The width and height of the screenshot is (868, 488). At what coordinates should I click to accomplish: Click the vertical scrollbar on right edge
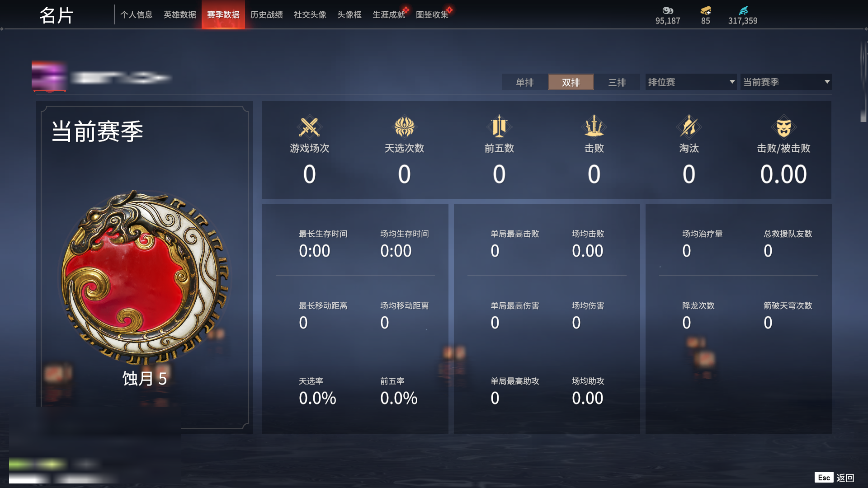coord(863,81)
